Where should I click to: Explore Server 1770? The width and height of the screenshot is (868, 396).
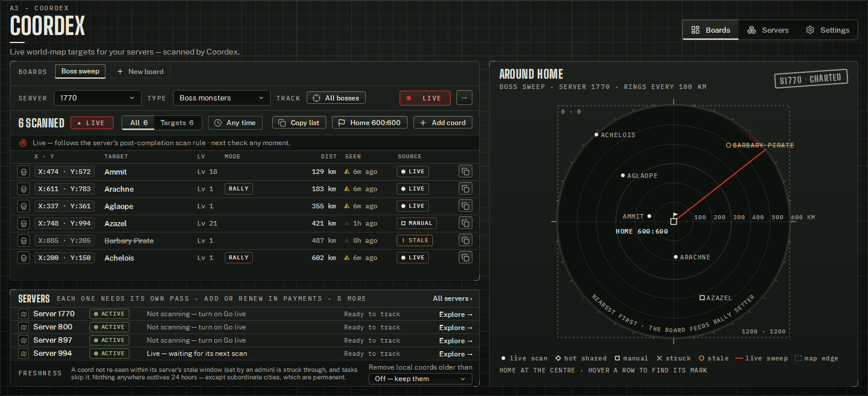[x=456, y=314]
